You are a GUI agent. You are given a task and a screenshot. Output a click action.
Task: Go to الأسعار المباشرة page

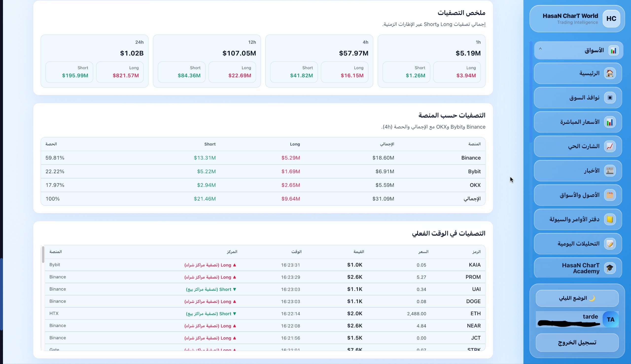point(578,122)
